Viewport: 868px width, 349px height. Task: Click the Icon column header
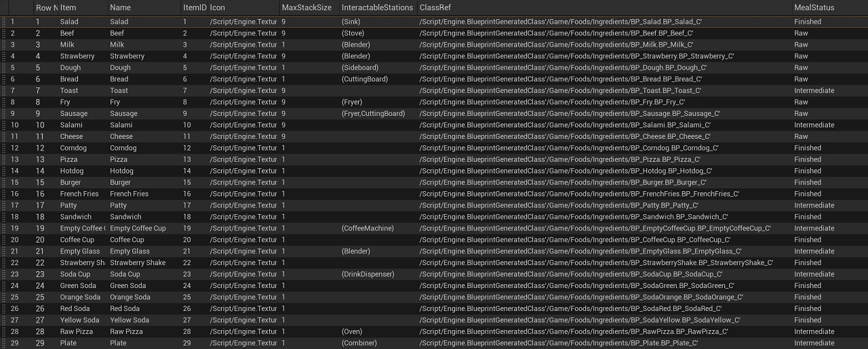tap(217, 7)
